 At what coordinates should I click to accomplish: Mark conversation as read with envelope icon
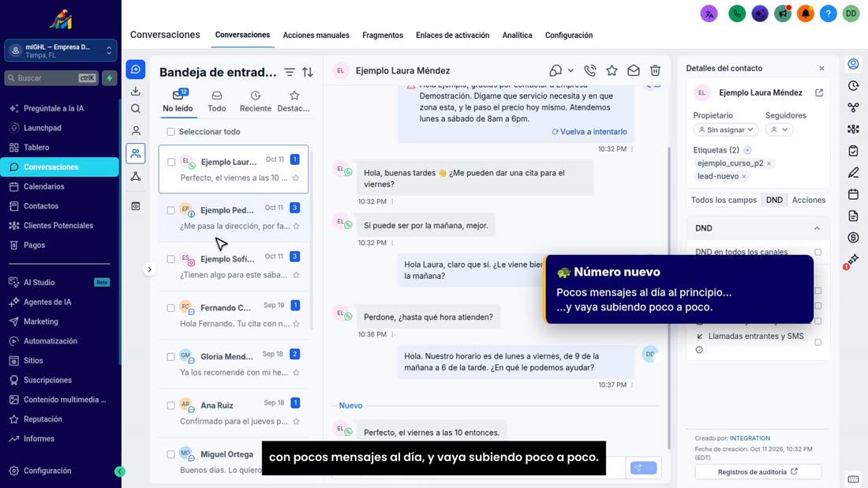(x=634, y=71)
